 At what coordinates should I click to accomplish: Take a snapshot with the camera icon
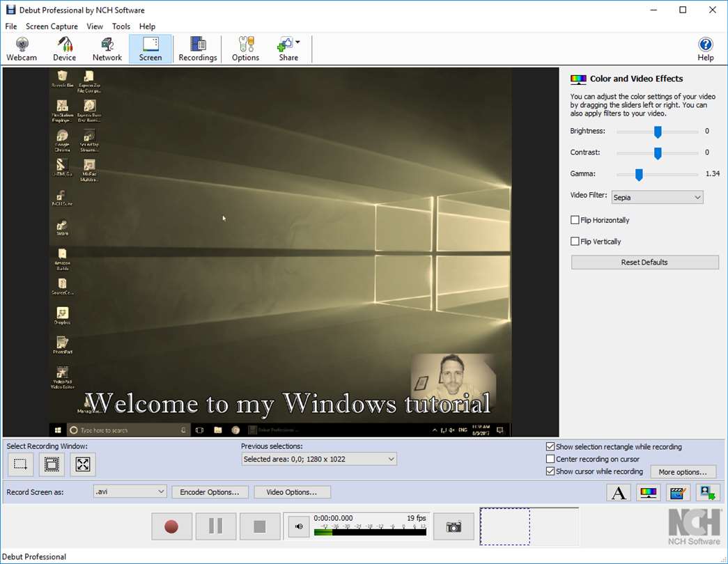click(x=454, y=526)
